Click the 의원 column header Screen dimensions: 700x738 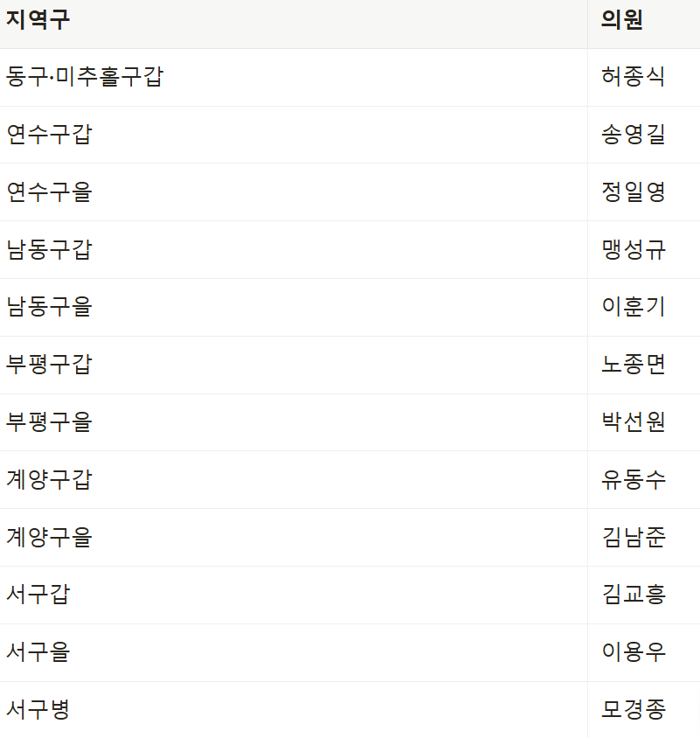click(621, 20)
